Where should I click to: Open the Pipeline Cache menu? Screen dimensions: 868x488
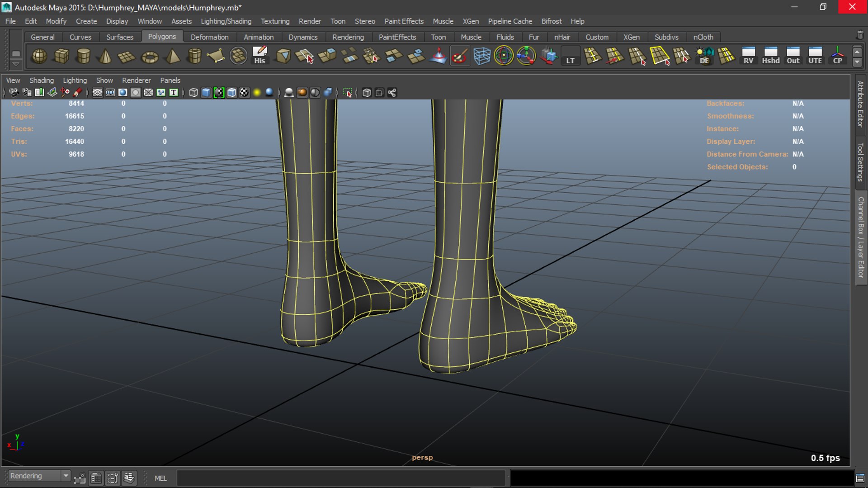510,21
